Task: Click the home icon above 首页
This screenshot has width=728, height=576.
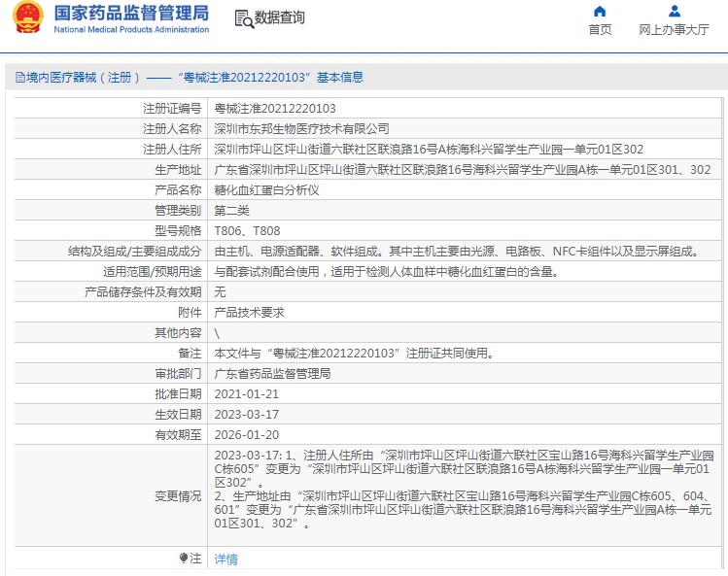Action: coord(600,12)
